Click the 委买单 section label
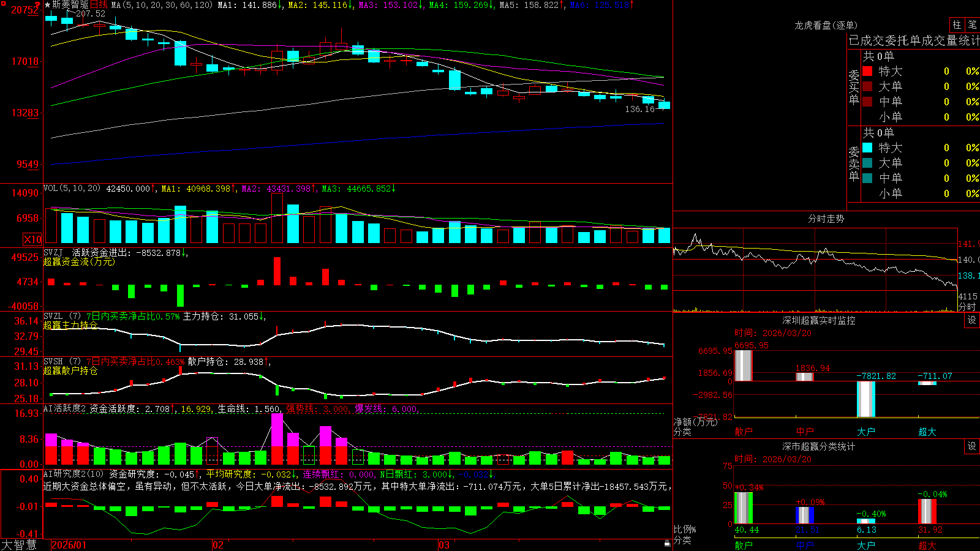The image size is (980, 551). coord(854,87)
